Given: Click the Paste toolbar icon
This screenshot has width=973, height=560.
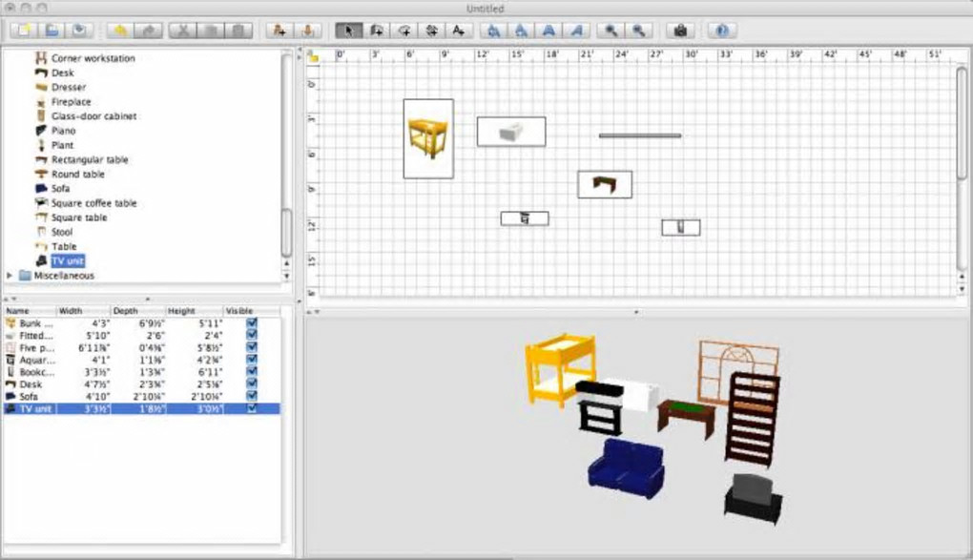Looking at the screenshot, I should [x=238, y=31].
